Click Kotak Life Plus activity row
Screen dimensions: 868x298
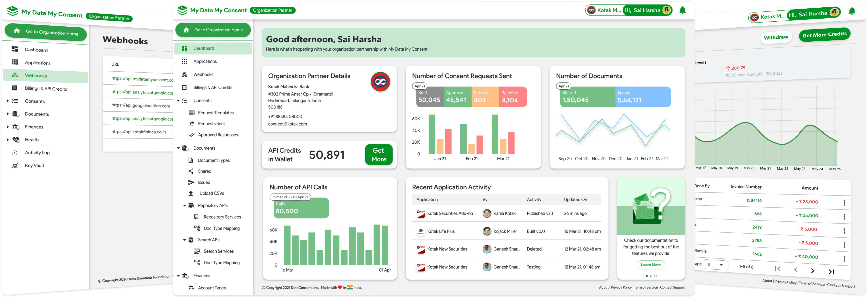(x=506, y=231)
